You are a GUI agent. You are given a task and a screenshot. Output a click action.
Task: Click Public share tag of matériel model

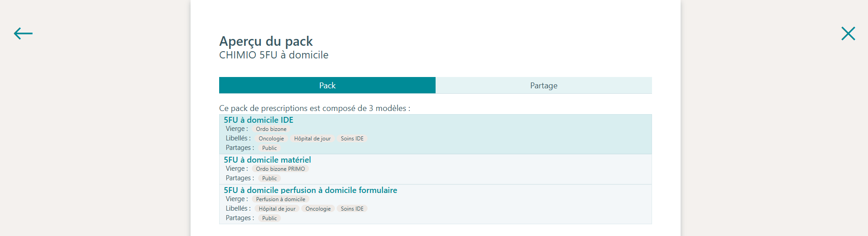point(270,178)
